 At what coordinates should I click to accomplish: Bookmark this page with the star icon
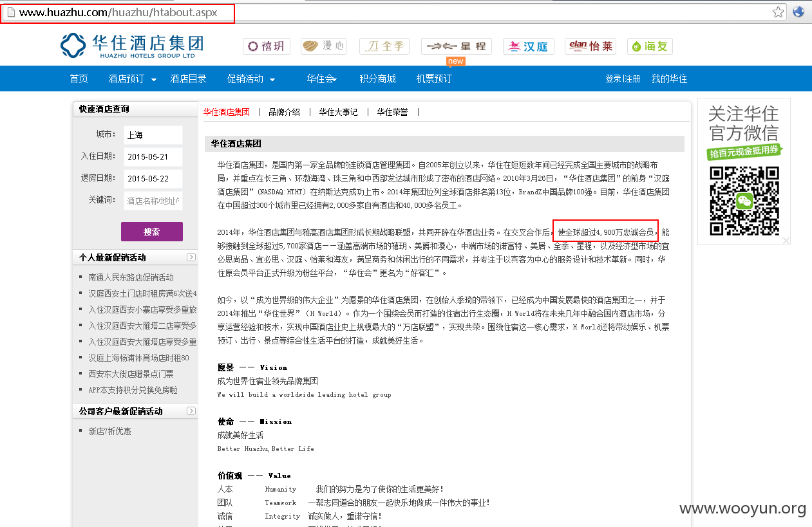(779, 12)
